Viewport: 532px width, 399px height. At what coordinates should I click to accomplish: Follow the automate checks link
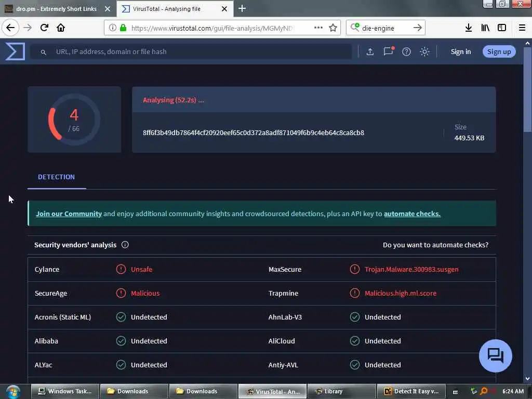[x=412, y=214]
